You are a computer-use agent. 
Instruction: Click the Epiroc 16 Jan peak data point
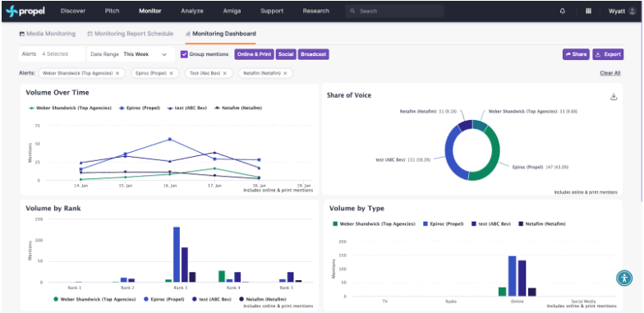tap(169, 140)
